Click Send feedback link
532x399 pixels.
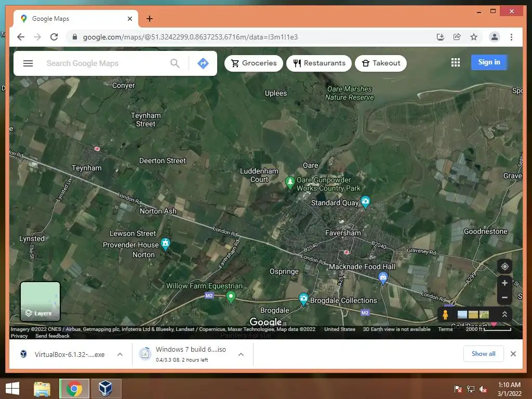[52, 336]
